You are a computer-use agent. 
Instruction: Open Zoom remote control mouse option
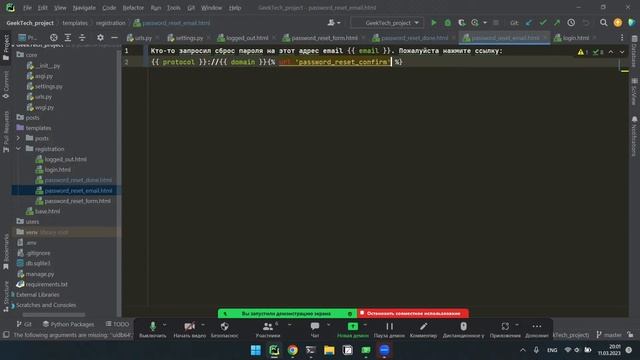click(463, 329)
